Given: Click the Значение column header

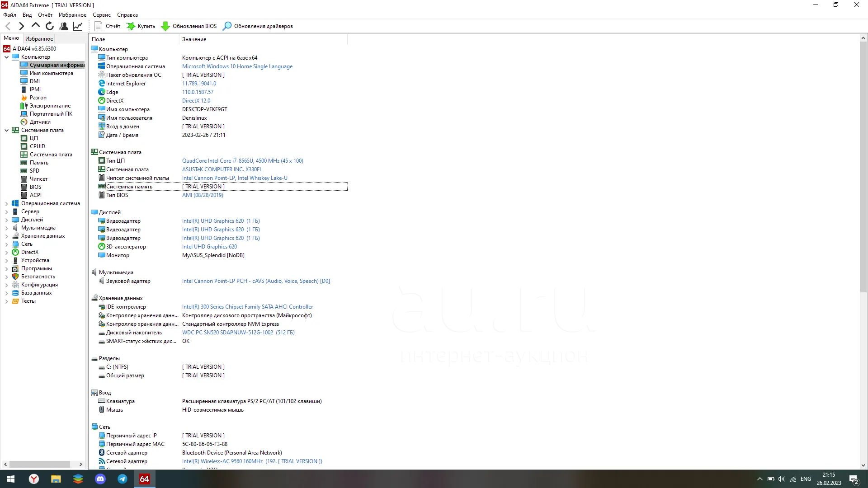Looking at the screenshot, I should [x=263, y=39].
